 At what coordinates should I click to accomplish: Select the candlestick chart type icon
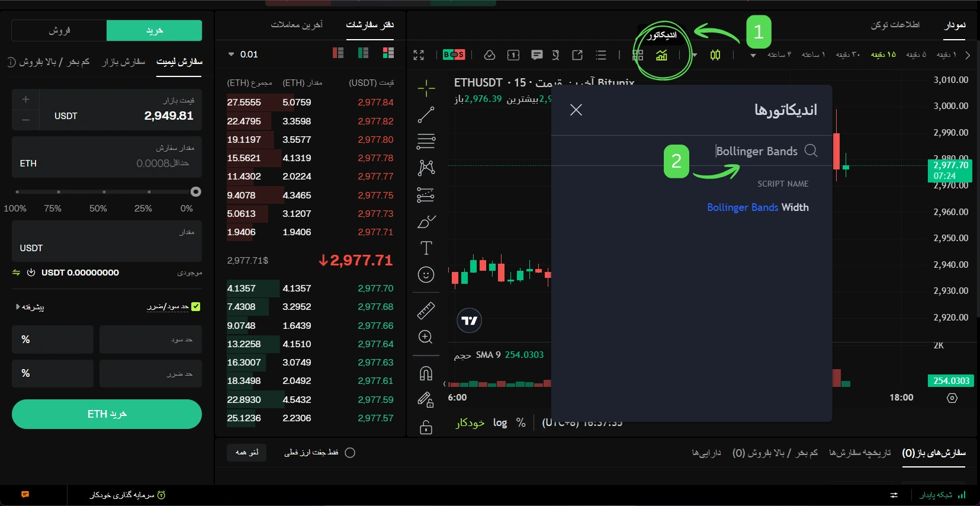coord(715,55)
